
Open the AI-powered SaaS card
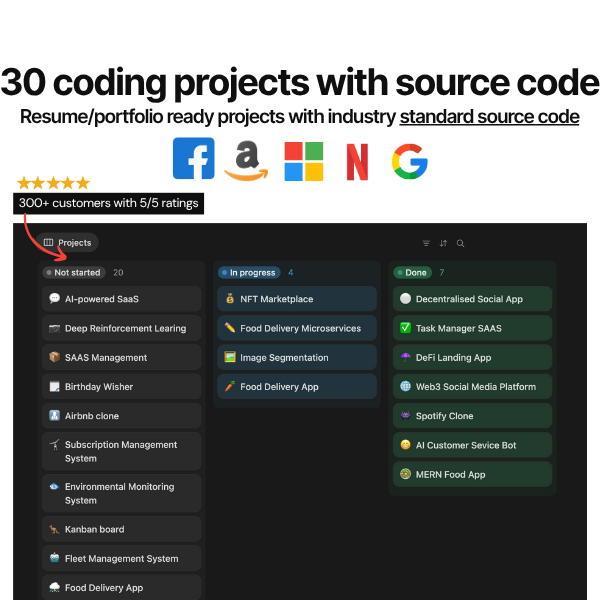click(x=122, y=299)
